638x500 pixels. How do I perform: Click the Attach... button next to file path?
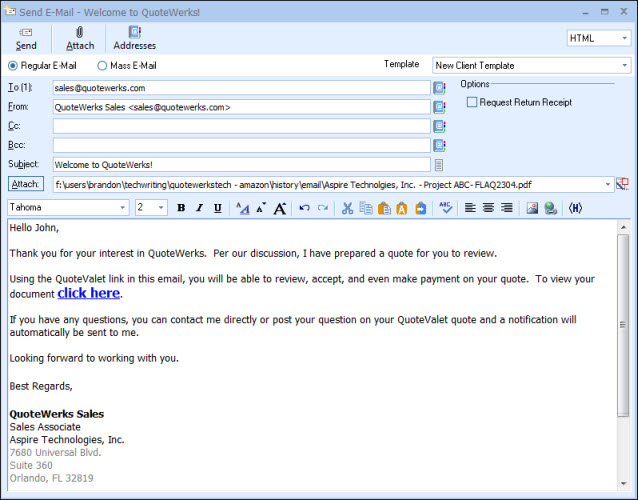tap(25, 184)
